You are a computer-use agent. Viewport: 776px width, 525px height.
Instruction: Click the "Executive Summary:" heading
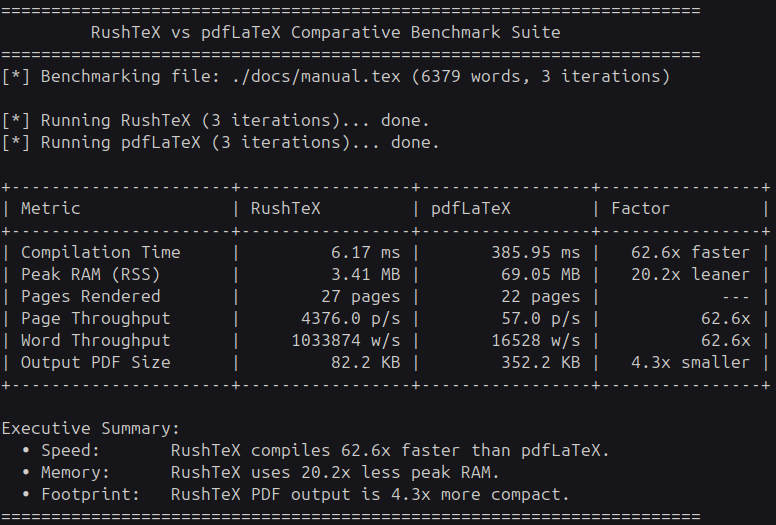tap(91, 429)
